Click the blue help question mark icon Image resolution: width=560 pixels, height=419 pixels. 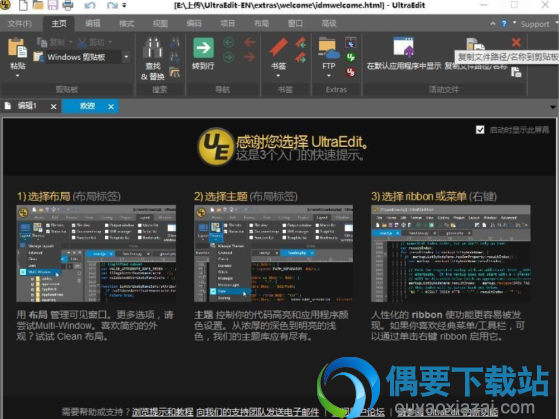click(x=504, y=24)
